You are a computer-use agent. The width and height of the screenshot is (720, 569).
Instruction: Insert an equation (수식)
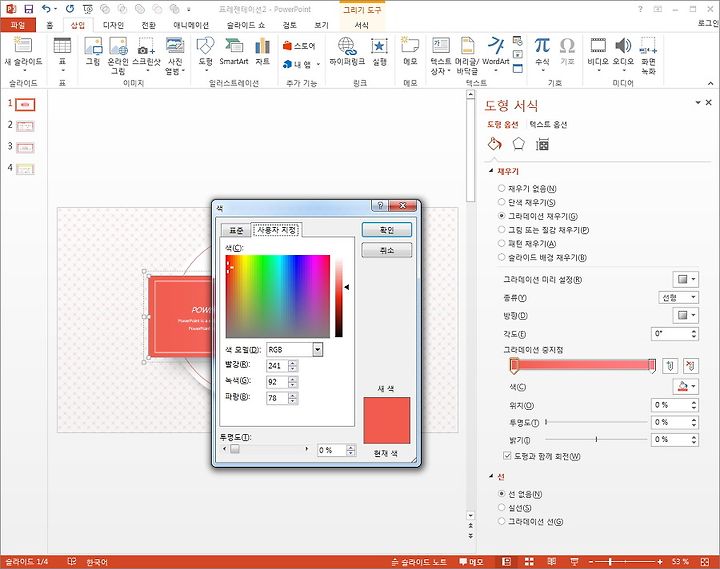click(x=542, y=54)
